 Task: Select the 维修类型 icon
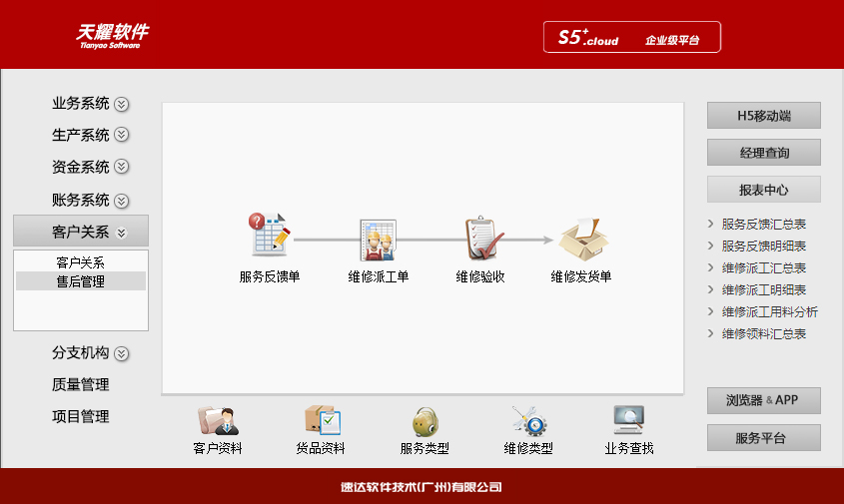tap(528, 423)
